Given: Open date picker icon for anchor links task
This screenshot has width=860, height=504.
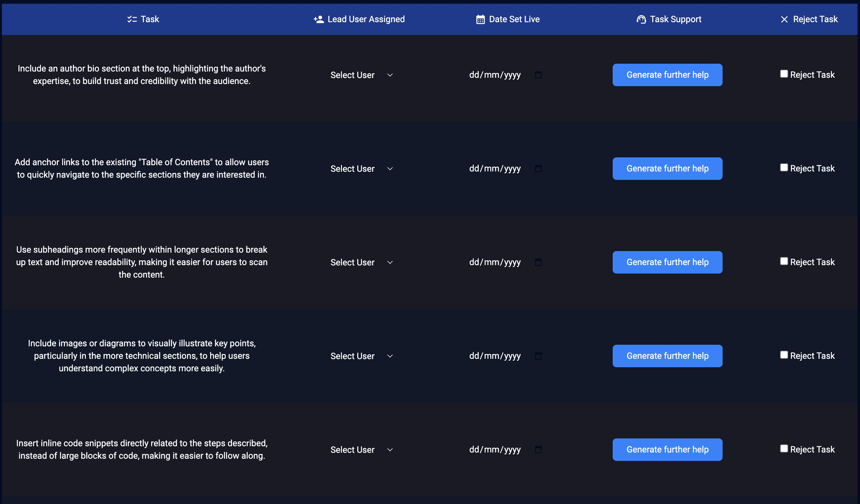Looking at the screenshot, I should pyautogui.click(x=538, y=169).
